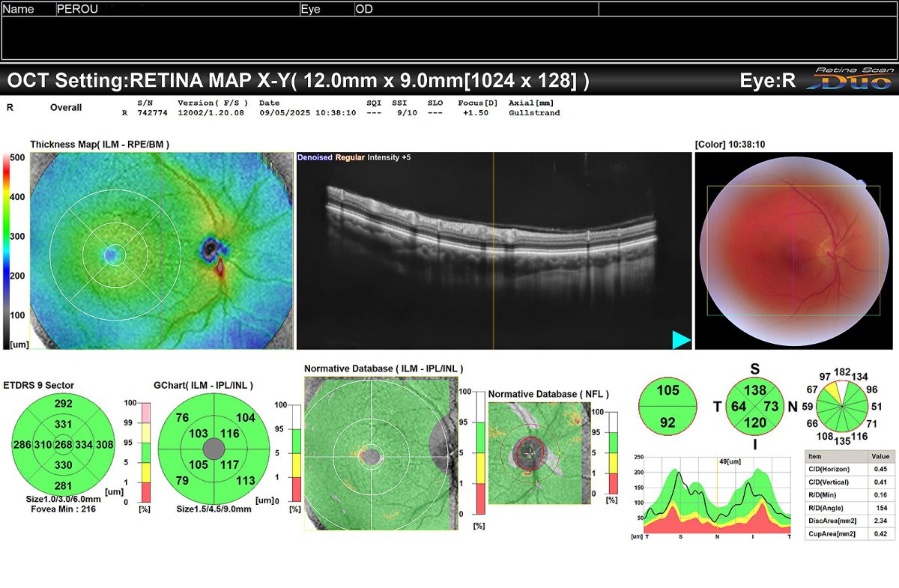Viewport: 899px width, 588px height.
Task: Click the C/D(Vertical) value 0.41
Action: tap(880, 482)
